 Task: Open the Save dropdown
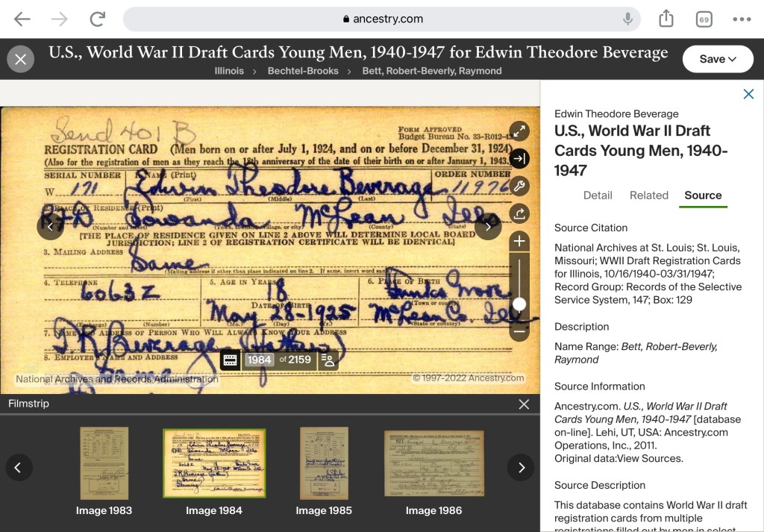717,59
